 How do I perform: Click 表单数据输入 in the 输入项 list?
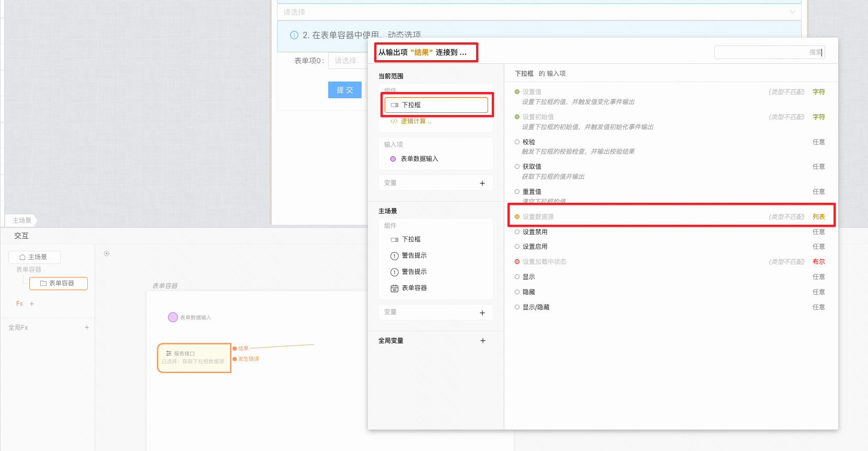[x=420, y=159]
